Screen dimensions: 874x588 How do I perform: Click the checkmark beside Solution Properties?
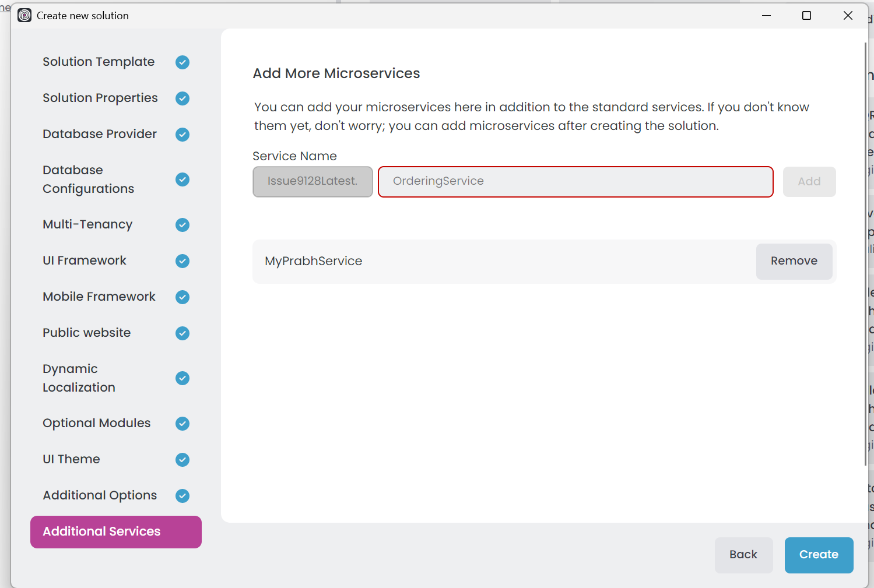[182, 98]
